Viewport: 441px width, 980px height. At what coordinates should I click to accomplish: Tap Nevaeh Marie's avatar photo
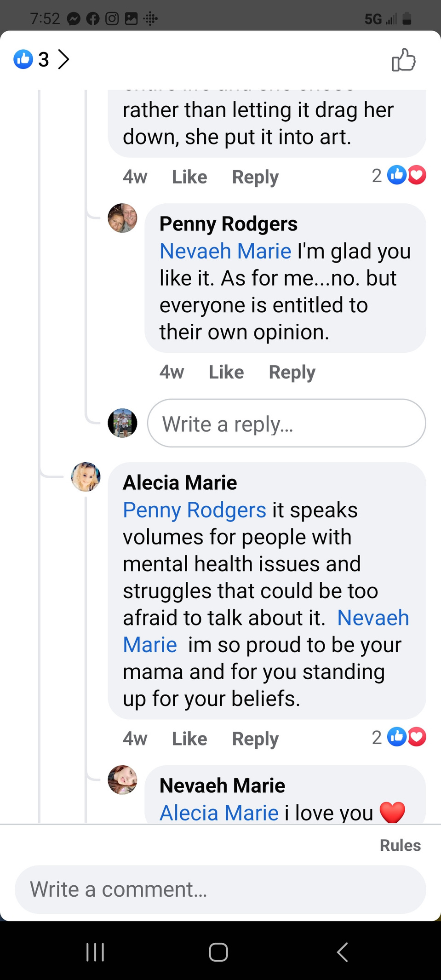(x=122, y=780)
